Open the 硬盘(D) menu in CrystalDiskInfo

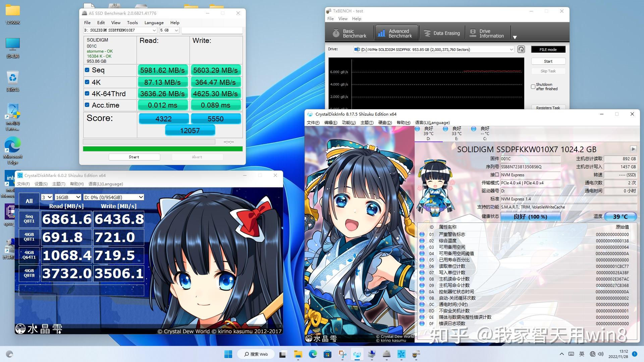(385, 122)
